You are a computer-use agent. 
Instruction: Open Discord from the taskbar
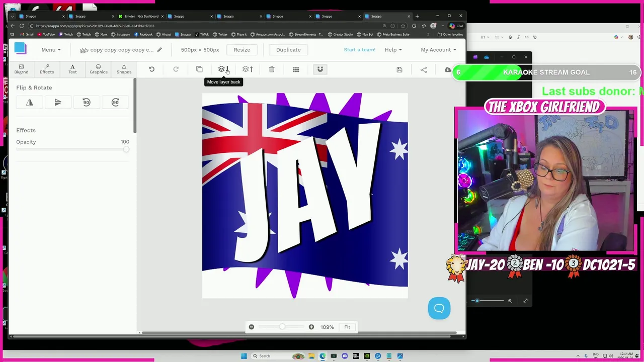click(345, 356)
